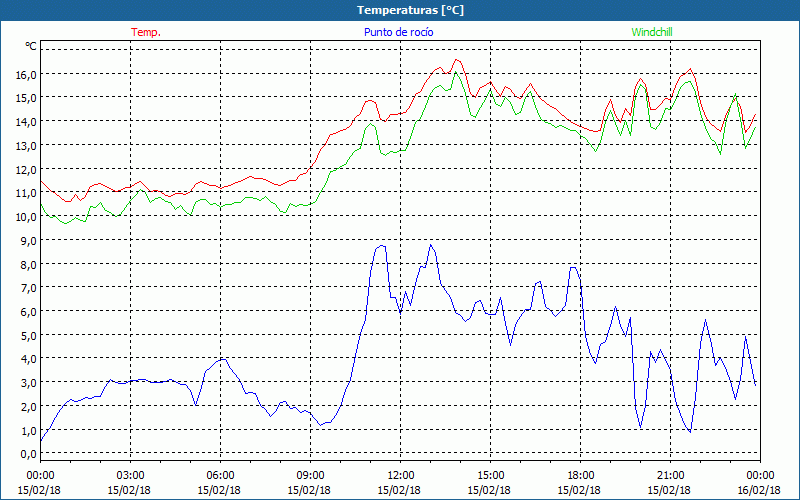Click the 15,0 y-axis value
The width and height of the screenshot is (800, 500).
27,97
